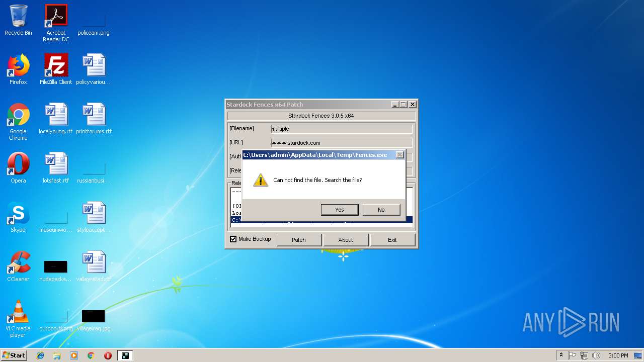The image size is (644, 362).
Task: Select localyoung.rtf document icon
Action: tap(56, 119)
